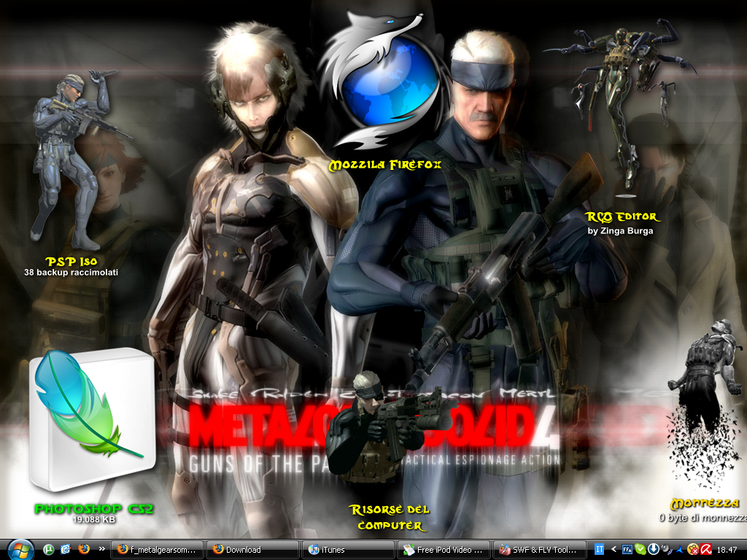Click the FF tray icon

[627, 550]
